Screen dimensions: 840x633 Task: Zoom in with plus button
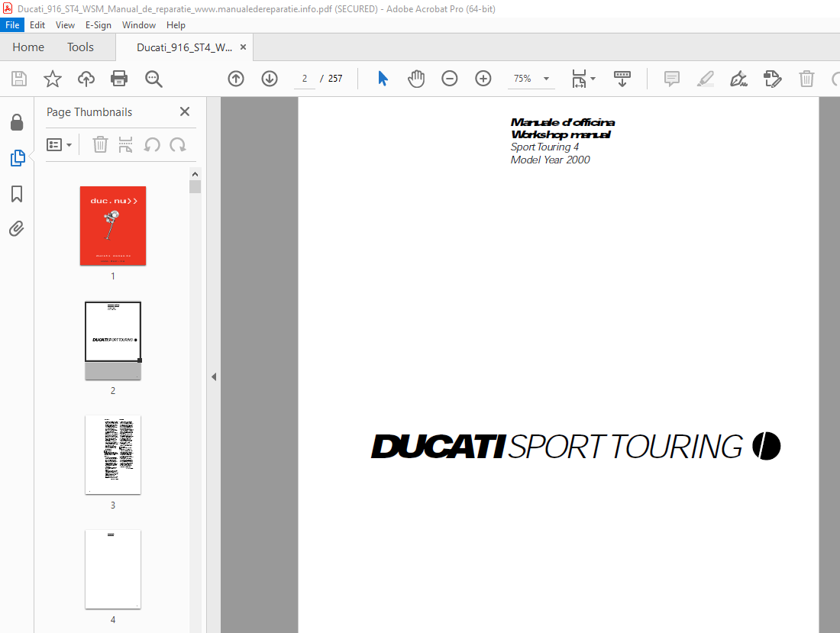tap(483, 79)
